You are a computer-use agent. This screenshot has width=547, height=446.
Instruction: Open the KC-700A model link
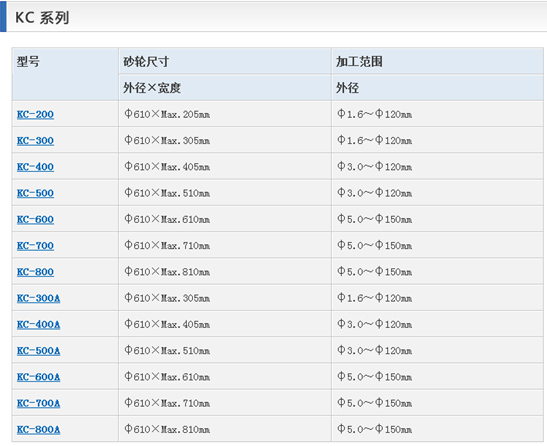coord(38,403)
